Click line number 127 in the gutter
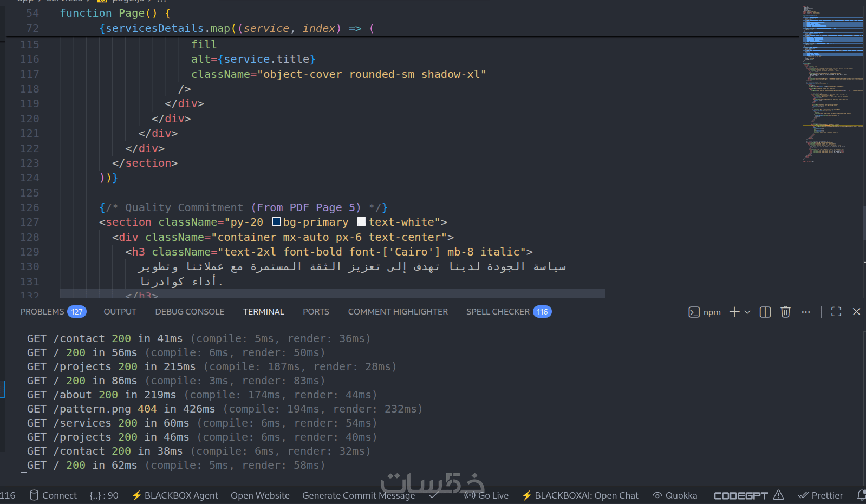This screenshot has height=504, width=866. pyautogui.click(x=29, y=222)
